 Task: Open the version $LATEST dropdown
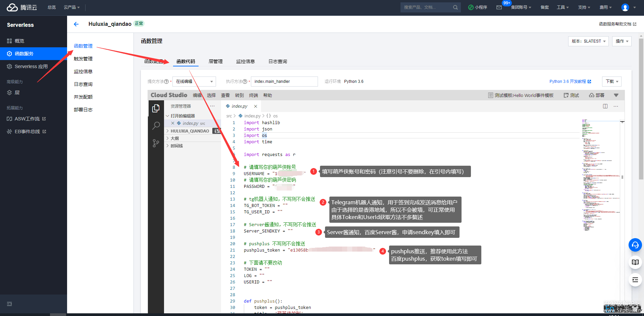click(x=588, y=41)
